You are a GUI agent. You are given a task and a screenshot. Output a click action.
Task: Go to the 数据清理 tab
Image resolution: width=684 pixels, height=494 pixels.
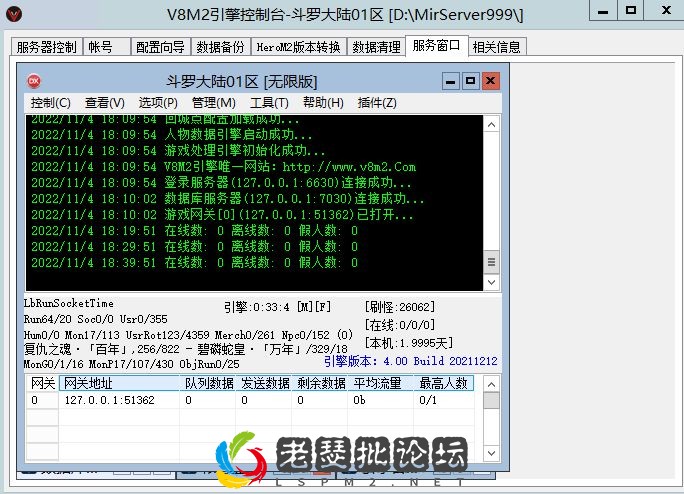376,47
